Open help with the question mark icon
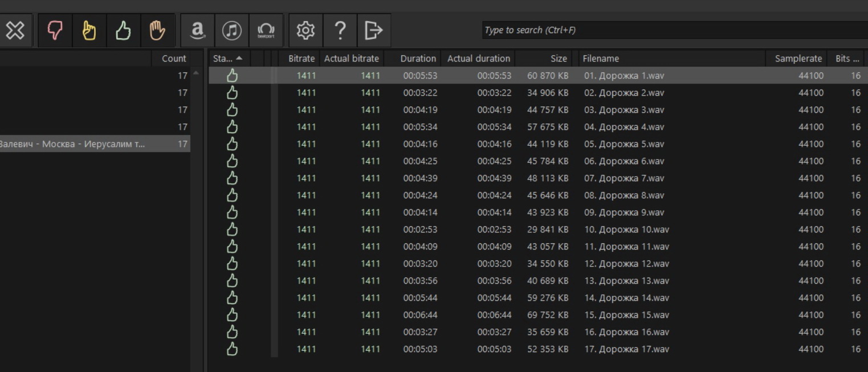868x372 pixels. tap(340, 30)
